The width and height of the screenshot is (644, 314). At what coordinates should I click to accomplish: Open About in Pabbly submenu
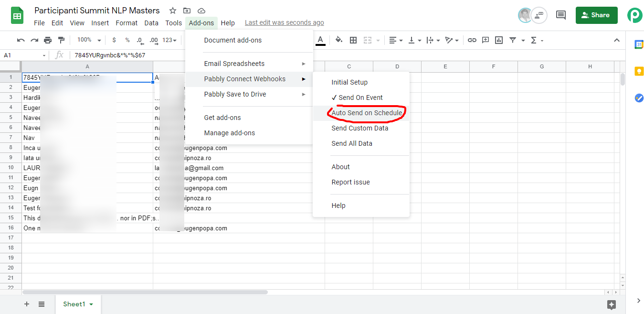[x=361, y=167]
